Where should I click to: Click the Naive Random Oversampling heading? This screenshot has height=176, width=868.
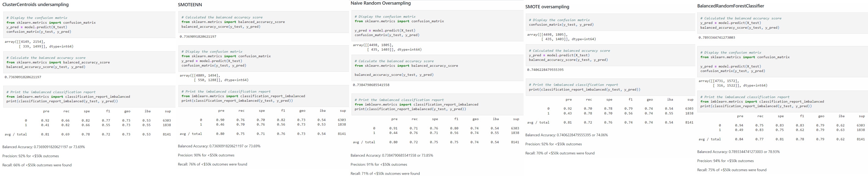click(x=380, y=3)
